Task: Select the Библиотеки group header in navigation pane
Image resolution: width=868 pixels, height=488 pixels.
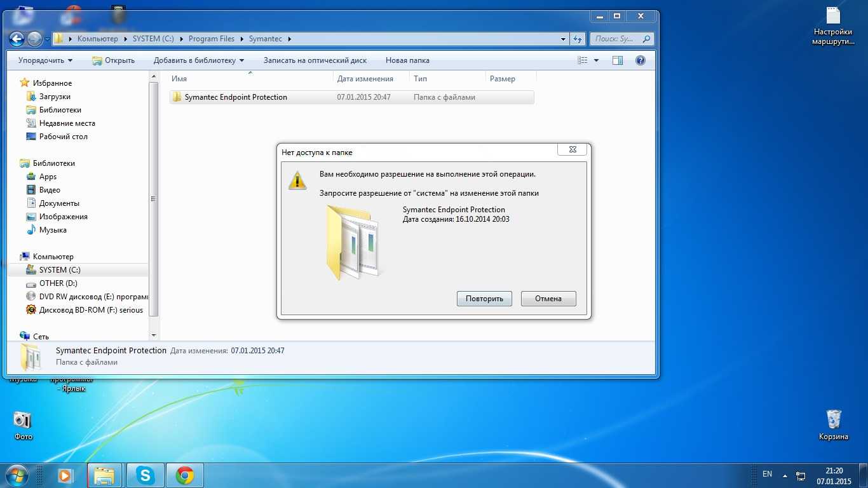Action: click(x=47, y=163)
